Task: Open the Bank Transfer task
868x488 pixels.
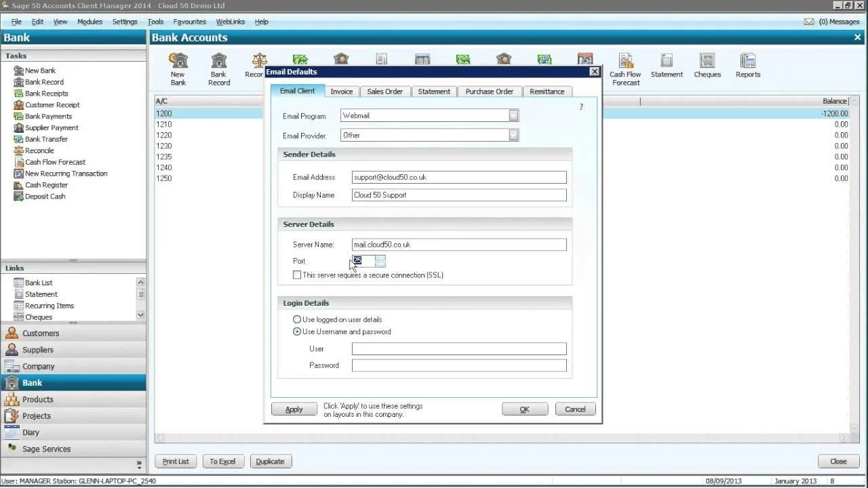Action: [46, 139]
